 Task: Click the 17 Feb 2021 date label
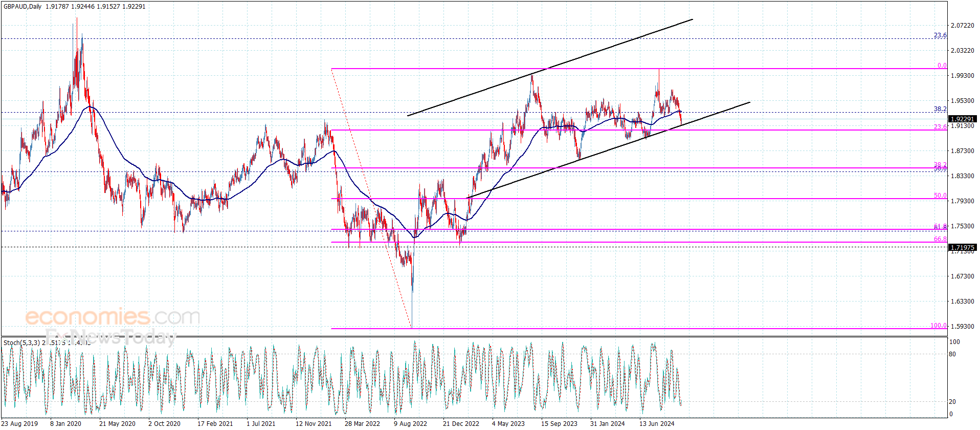click(x=215, y=423)
